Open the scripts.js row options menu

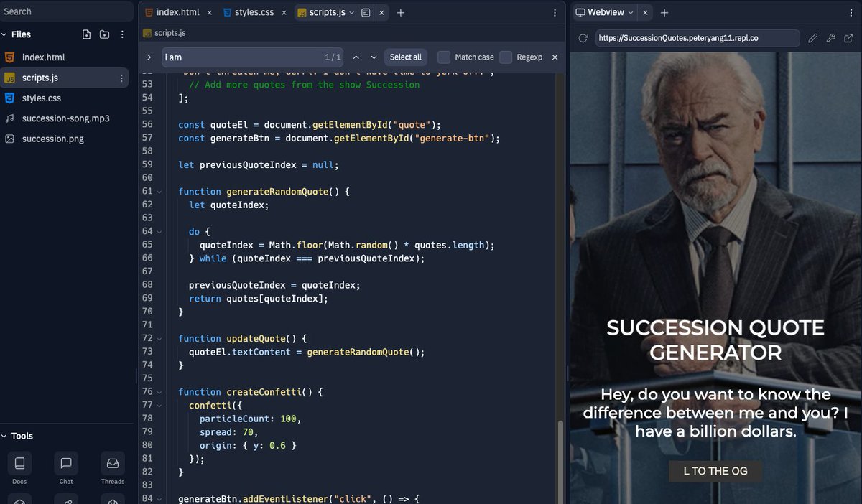(121, 78)
